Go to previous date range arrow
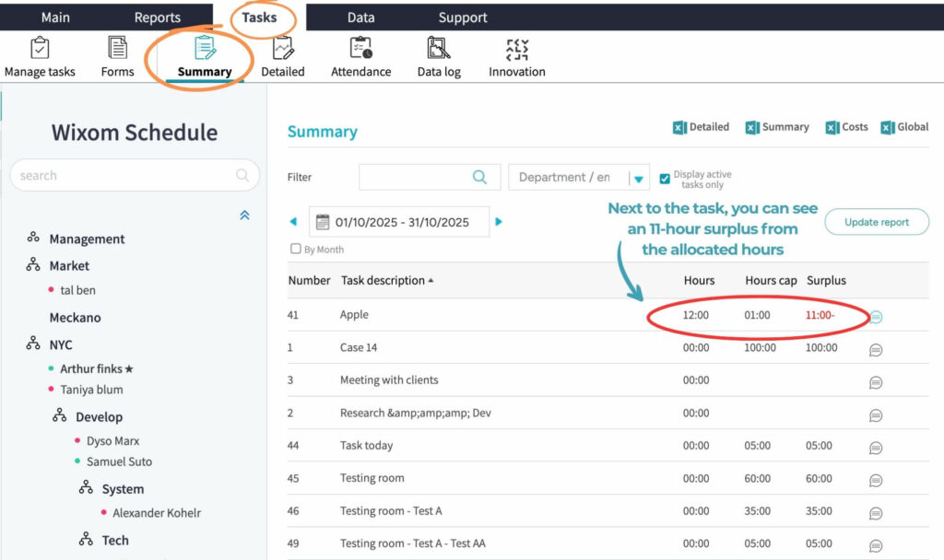The width and height of the screenshot is (944, 560). [x=294, y=222]
